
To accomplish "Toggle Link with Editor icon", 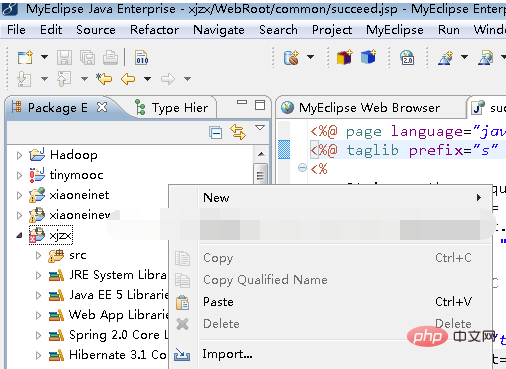I will [238, 132].
